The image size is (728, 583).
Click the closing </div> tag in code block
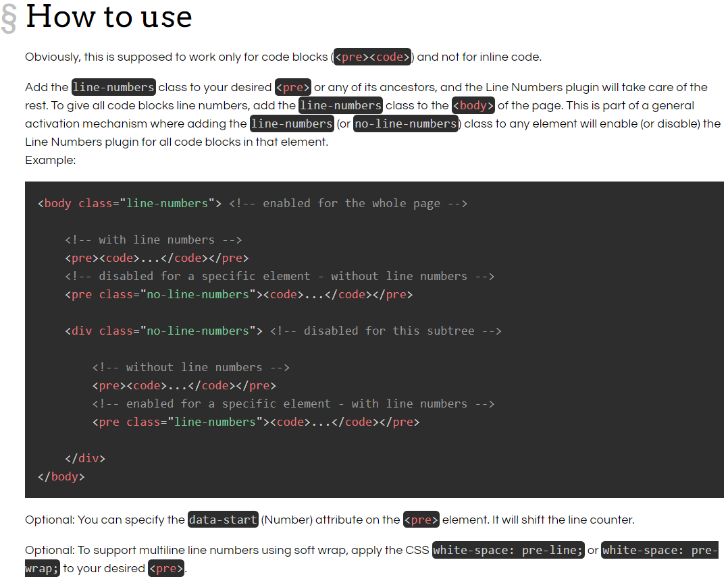coord(85,459)
